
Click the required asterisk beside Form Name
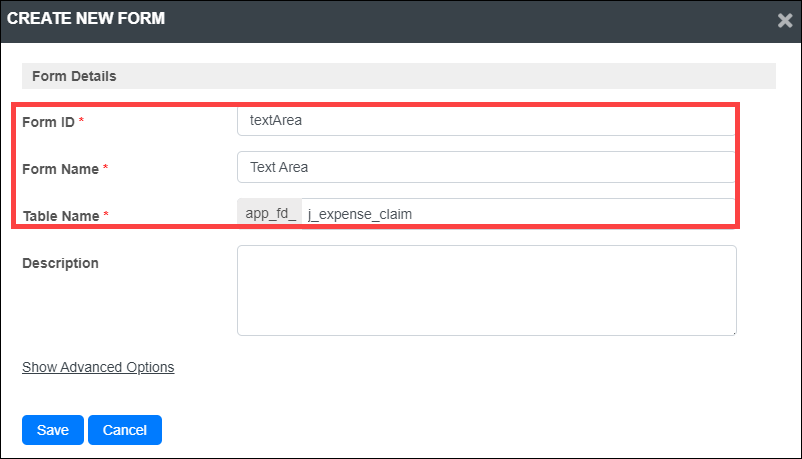pyautogui.click(x=105, y=167)
